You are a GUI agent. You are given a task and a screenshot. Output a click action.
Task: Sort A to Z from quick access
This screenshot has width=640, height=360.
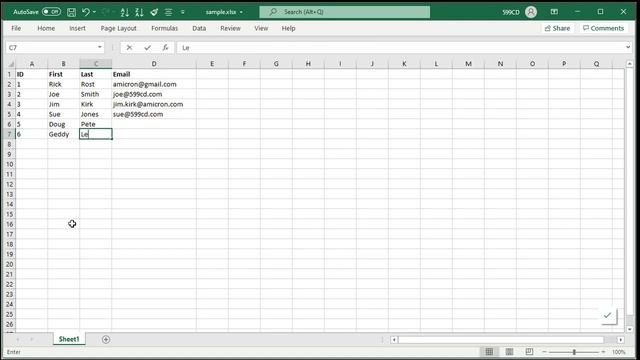[x=125, y=12]
